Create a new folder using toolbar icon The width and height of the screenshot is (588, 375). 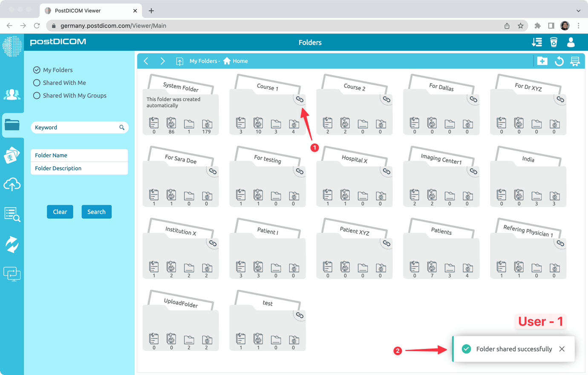[x=542, y=61]
